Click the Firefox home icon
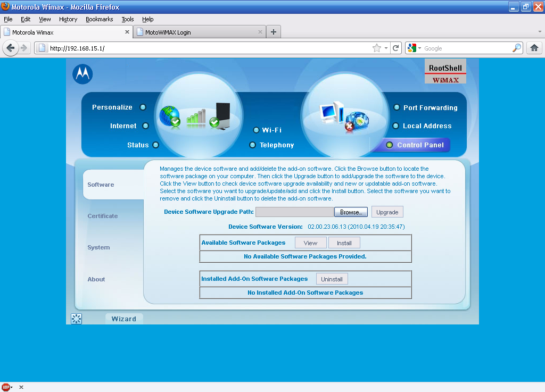The width and height of the screenshot is (545, 392). (x=534, y=48)
